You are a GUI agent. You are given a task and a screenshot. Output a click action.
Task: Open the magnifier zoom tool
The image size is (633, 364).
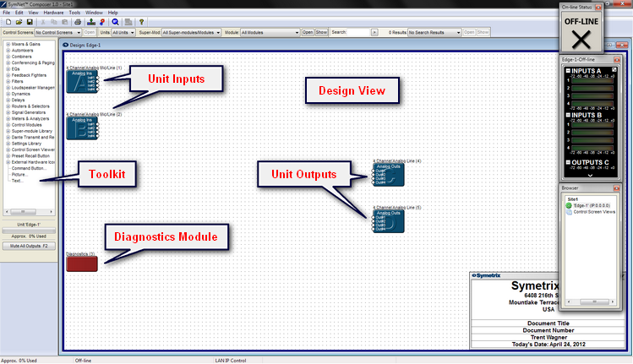116,22
